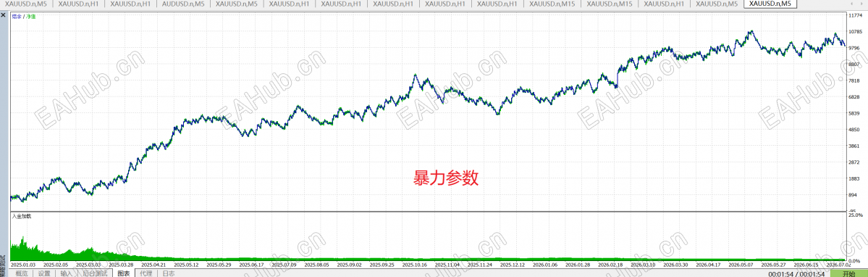Screen dimensions: 868x277
Task: Click the 2025.10.16 date label
Action: (x=414, y=265)
